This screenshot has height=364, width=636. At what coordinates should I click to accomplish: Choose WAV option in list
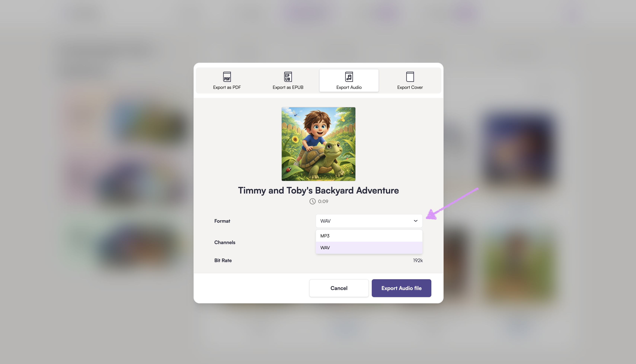pyautogui.click(x=369, y=247)
